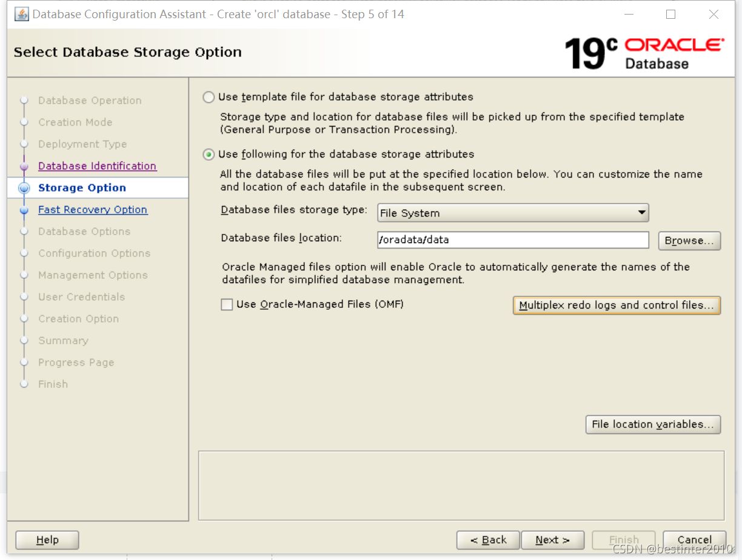742x560 pixels.
Task: Enable Use Oracle-Managed Files (OMF) checkbox
Action: 227,305
